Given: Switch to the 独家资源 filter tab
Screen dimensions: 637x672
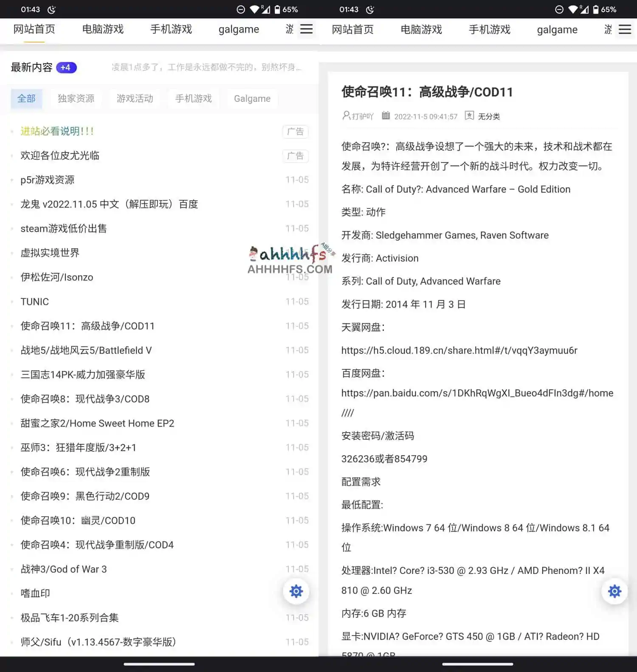Looking at the screenshot, I should tap(76, 98).
